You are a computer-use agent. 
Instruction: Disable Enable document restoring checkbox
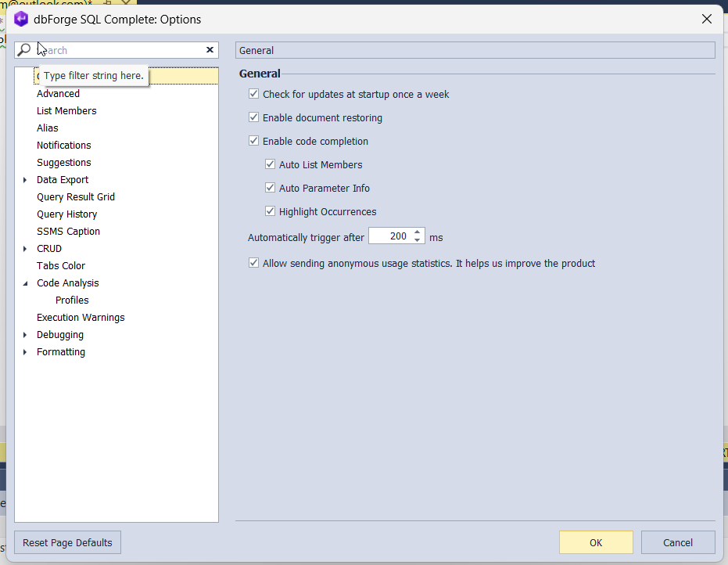coord(253,118)
